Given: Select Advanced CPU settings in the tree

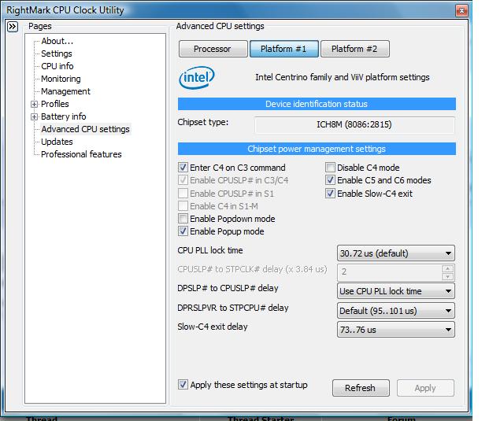Looking at the screenshot, I should (85, 129).
